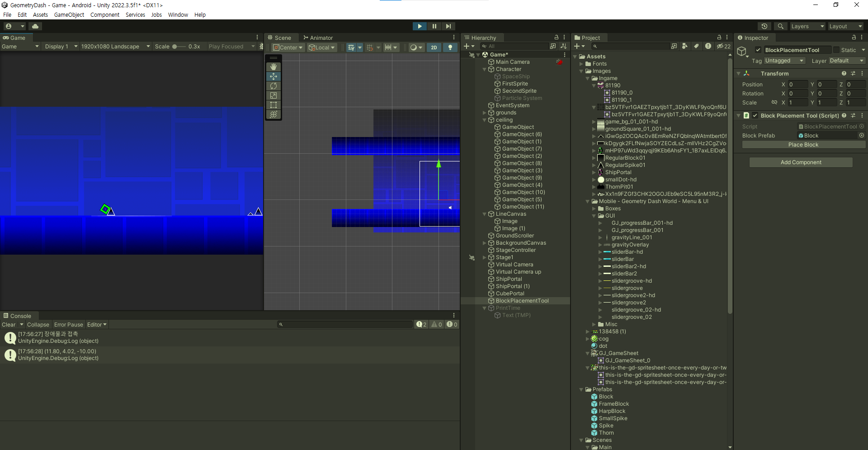Select the Transform tool in Scene toolbar

[274, 114]
